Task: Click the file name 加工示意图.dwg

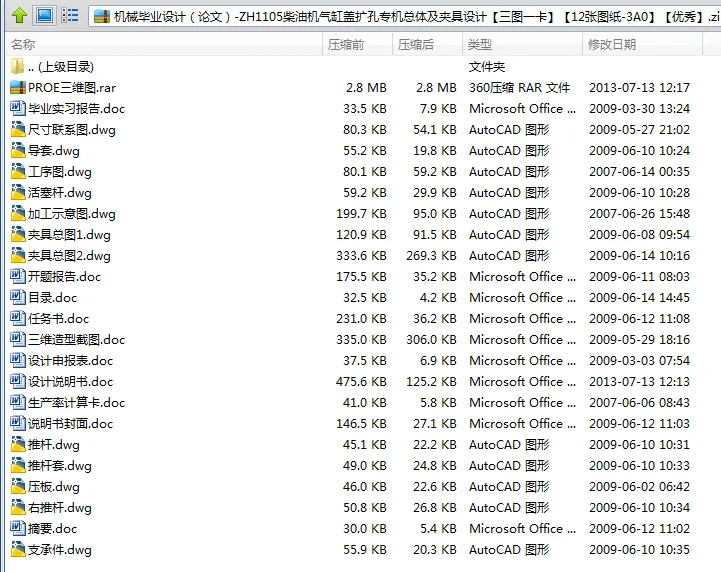Action: (72, 214)
